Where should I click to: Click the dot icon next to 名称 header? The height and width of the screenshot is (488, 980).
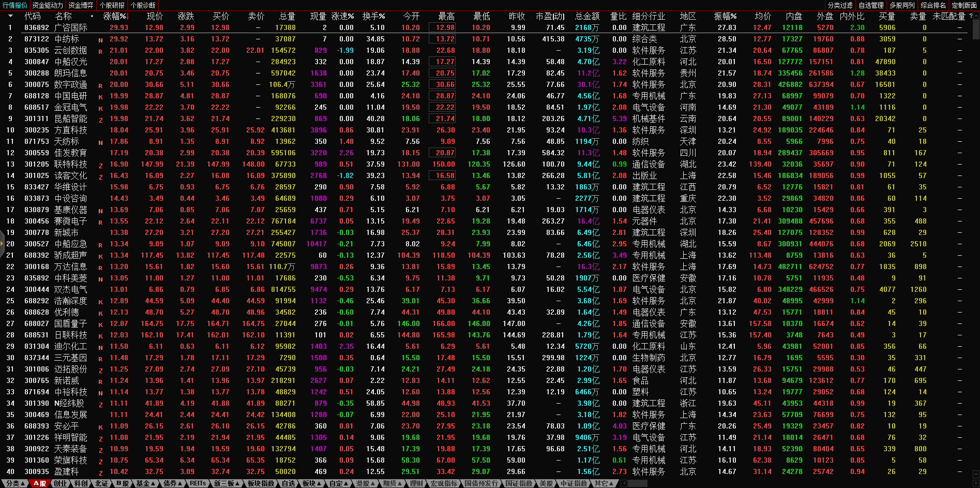point(92,16)
